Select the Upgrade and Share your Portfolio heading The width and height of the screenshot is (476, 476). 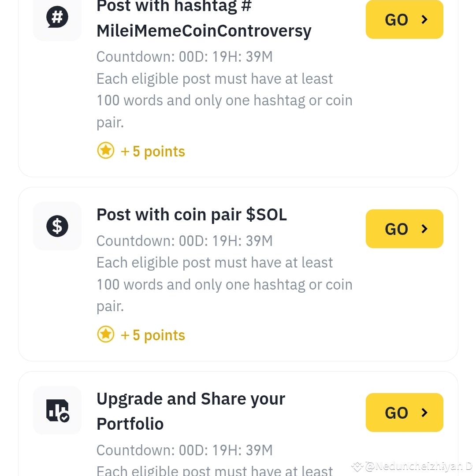tap(191, 410)
